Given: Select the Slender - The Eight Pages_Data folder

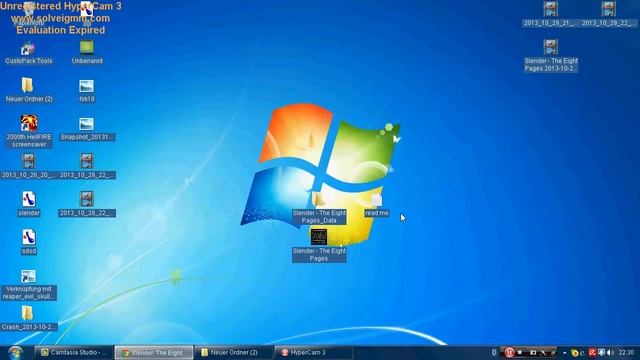Looking at the screenshot, I should [x=319, y=209].
